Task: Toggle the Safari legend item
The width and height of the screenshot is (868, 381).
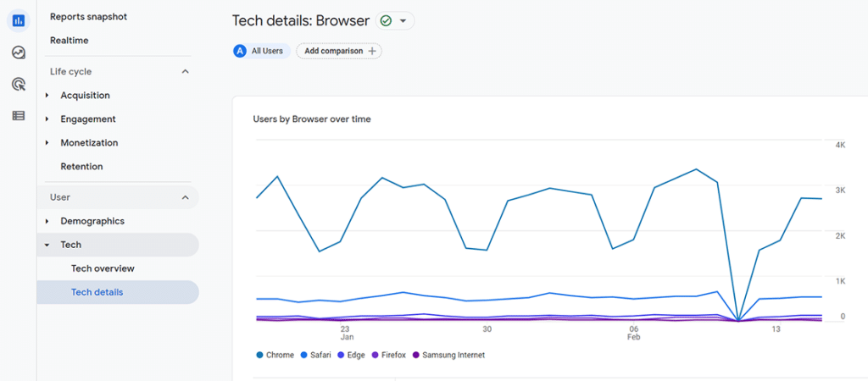Action: [x=315, y=355]
